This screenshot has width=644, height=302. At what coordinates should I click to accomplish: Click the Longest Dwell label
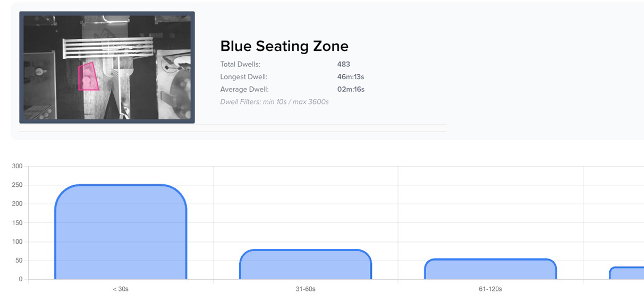coord(243,77)
